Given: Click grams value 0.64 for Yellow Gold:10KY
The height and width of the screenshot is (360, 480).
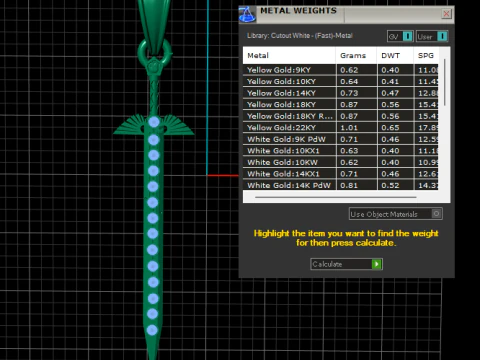Looking at the screenshot, I should coord(349,82).
